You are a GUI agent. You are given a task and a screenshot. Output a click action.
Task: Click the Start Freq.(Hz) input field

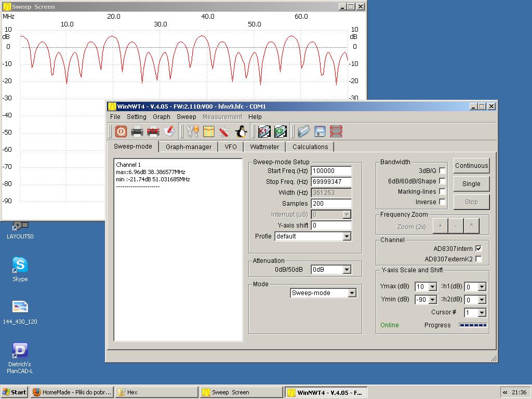pos(331,171)
